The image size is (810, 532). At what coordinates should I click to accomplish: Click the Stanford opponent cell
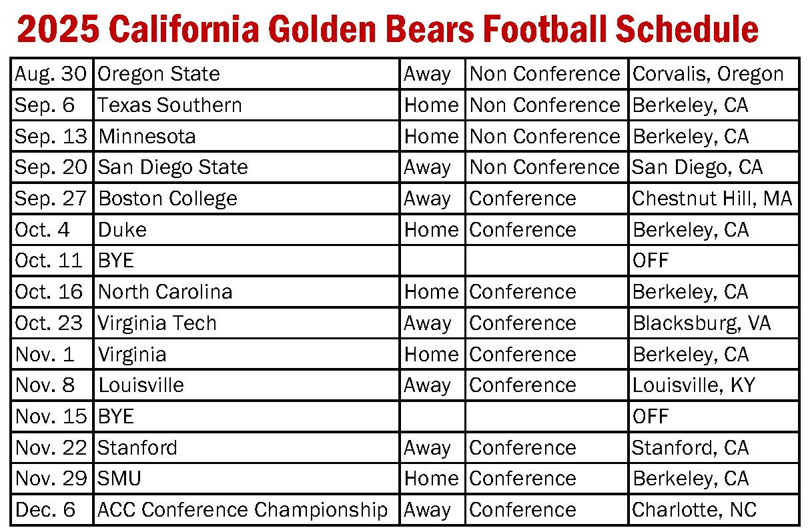click(246, 447)
